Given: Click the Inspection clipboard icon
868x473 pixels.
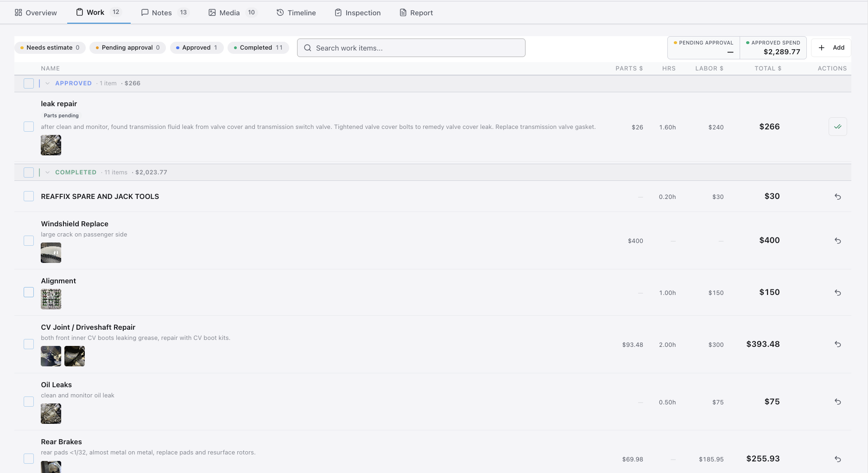Looking at the screenshot, I should [338, 13].
